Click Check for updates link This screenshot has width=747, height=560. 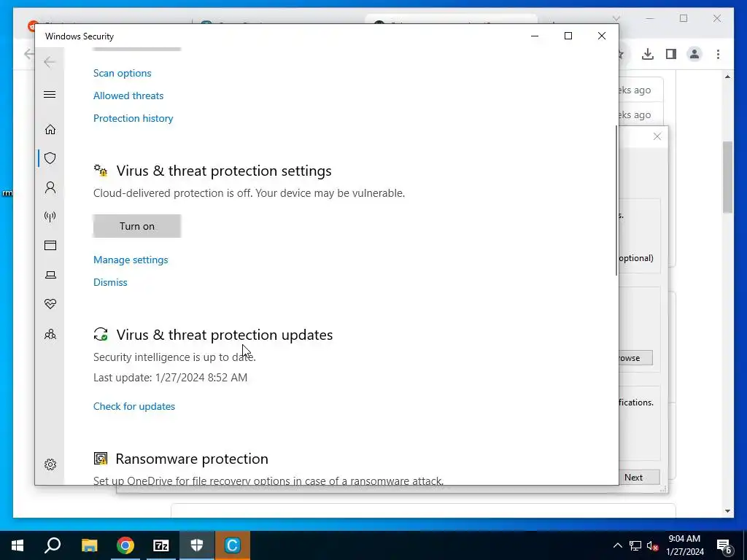[x=134, y=407]
